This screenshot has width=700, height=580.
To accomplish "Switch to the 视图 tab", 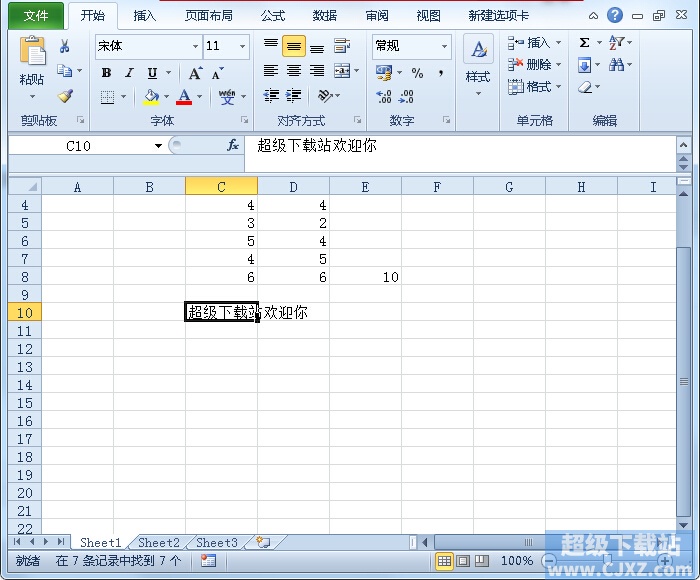I will coord(429,16).
